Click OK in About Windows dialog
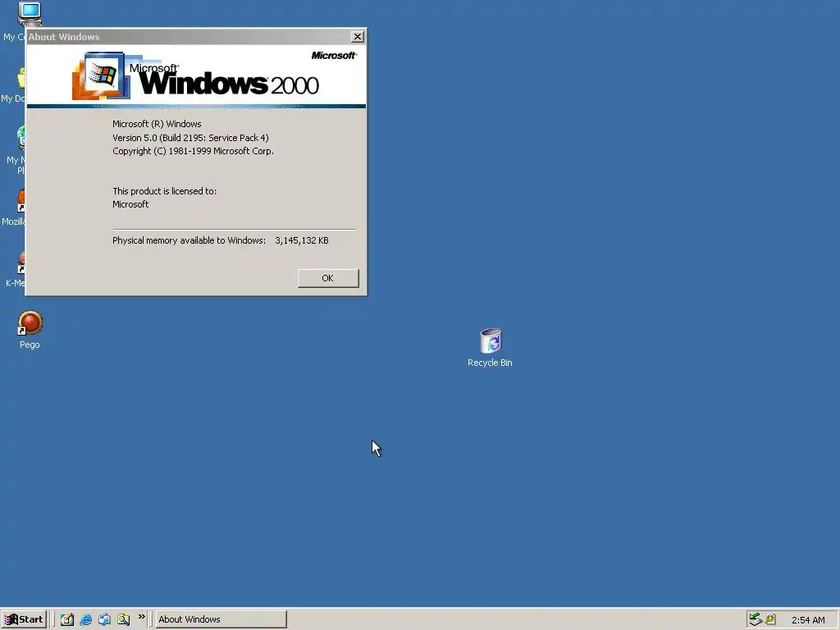 [x=328, y=278]
